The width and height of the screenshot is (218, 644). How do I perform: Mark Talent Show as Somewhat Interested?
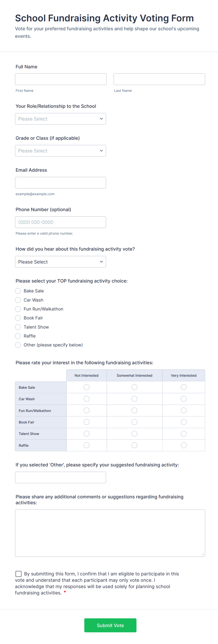click(134, 434)
